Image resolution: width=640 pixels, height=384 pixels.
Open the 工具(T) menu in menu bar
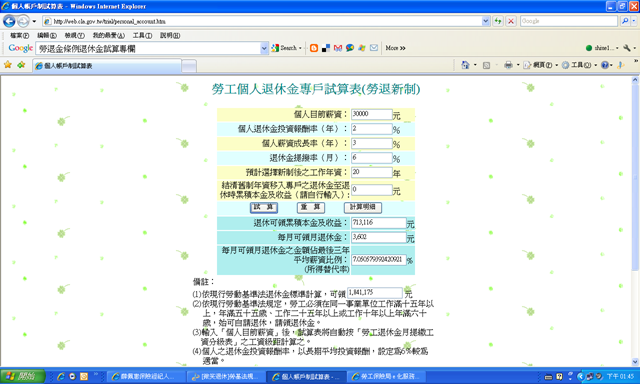[142, 36]
